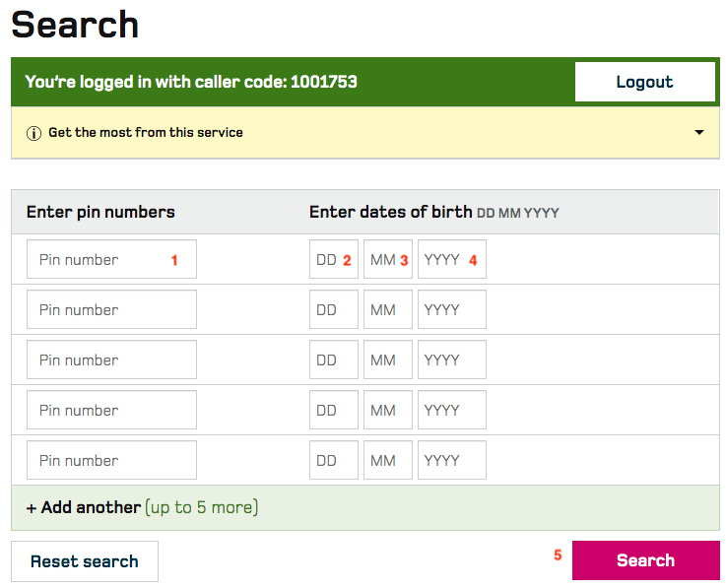Focus the second row MM field
The height and width of the screenshot is (588, 726).
(x=388, y=309)
